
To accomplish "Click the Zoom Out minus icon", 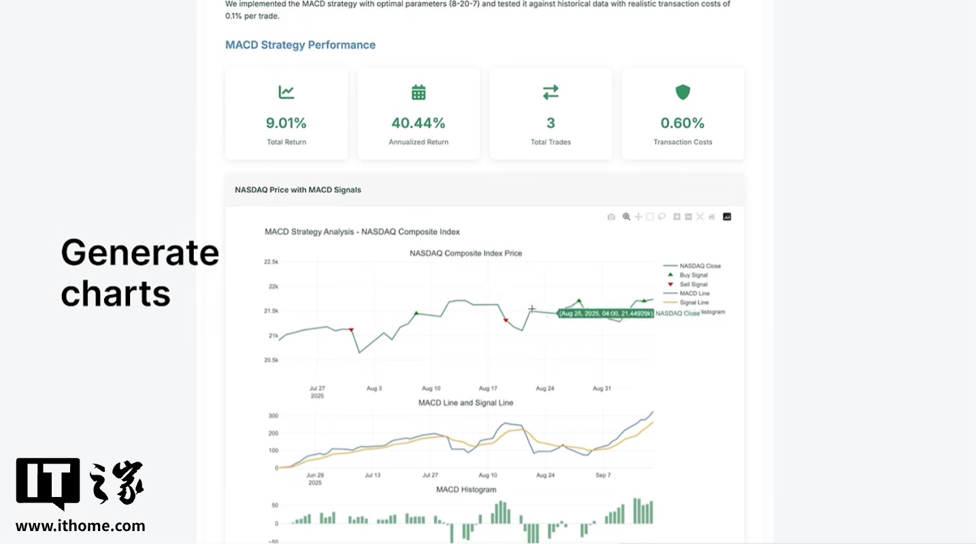I will [689, 217].
